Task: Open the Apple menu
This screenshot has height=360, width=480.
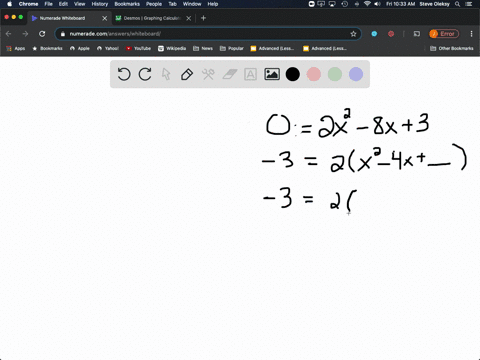Action: click(9, 4)
